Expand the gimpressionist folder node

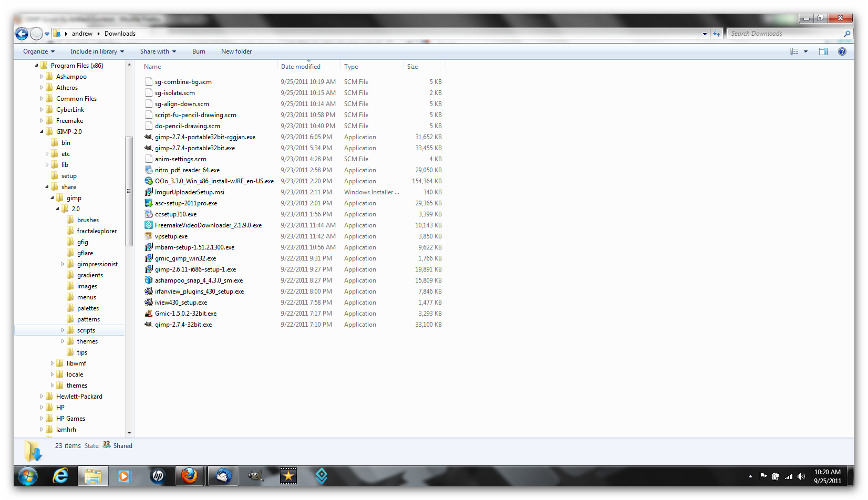63,264
